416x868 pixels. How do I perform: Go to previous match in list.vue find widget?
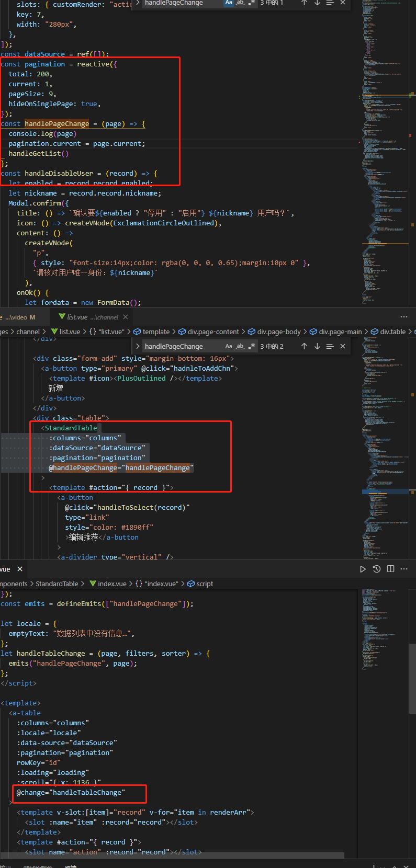(304, 346)
